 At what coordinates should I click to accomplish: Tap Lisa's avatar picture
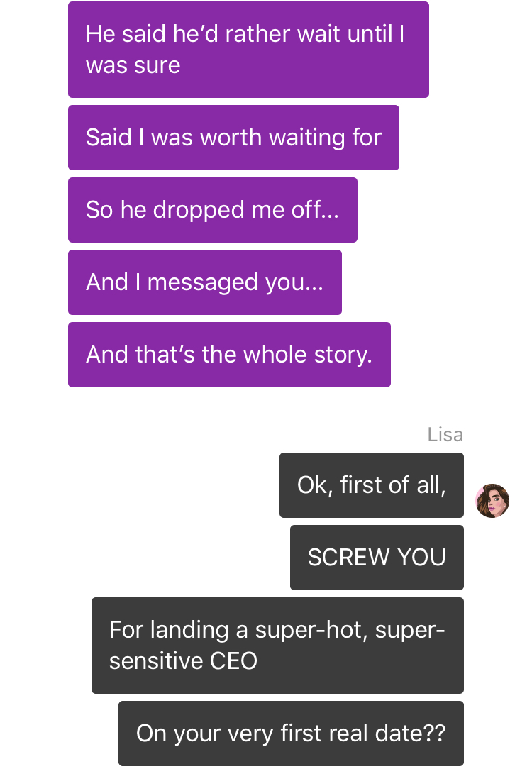[x=492, y=501]
